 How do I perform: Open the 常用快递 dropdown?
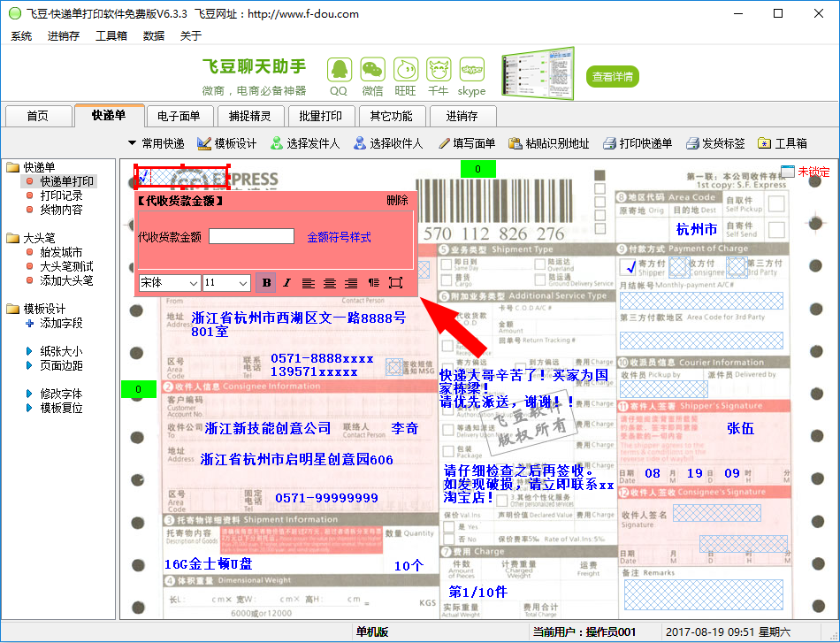pyautogui.click(x=156, y=143)
